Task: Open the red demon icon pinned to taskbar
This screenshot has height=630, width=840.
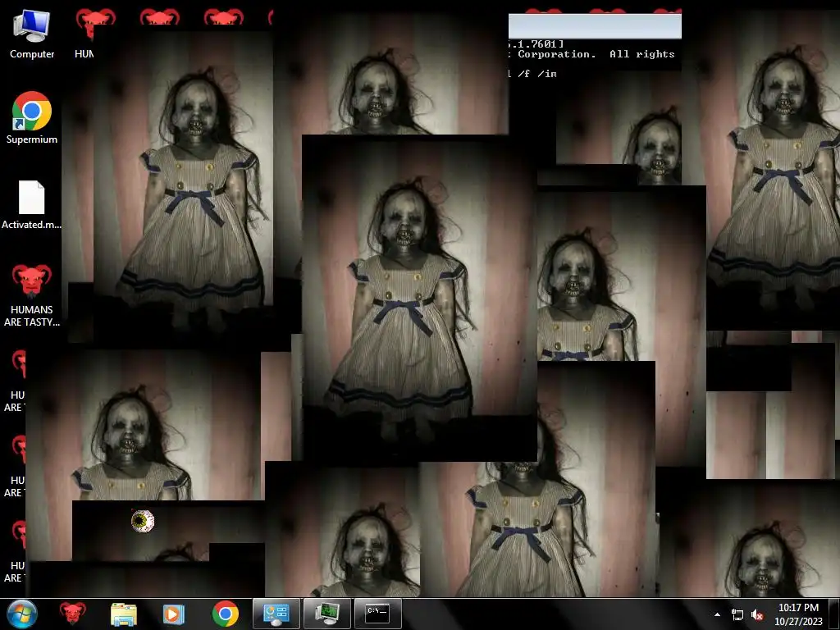Action: (72, 614)
